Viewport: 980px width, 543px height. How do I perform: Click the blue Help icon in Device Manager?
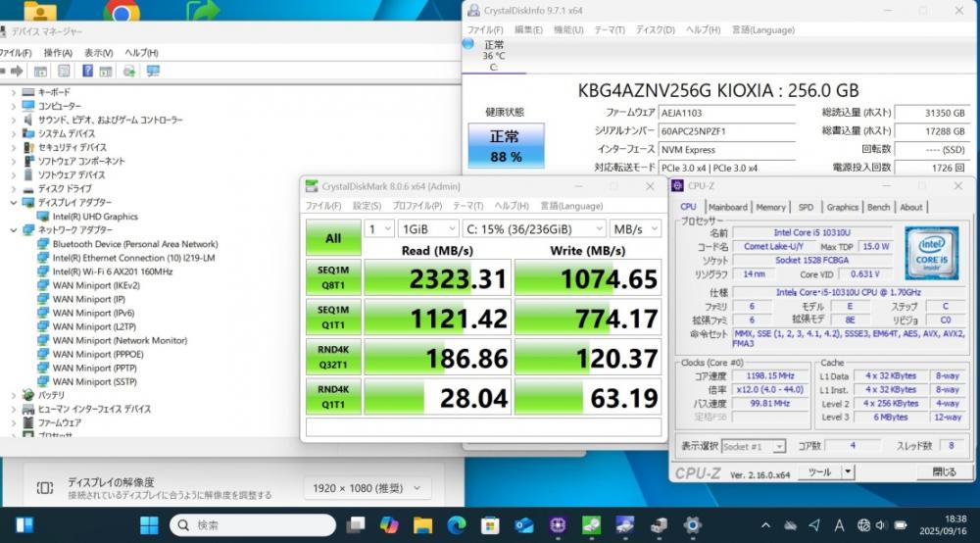(x=87, y=72)
